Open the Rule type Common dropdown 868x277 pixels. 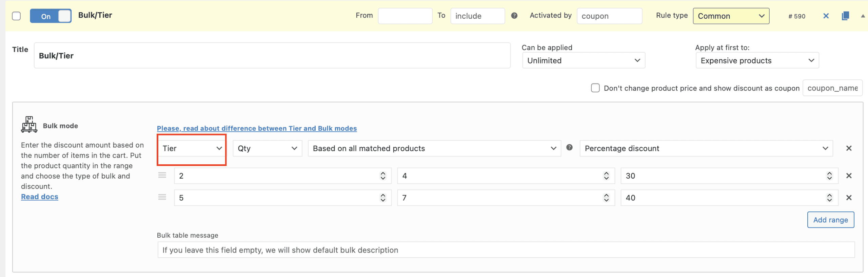tap(731, 16)
